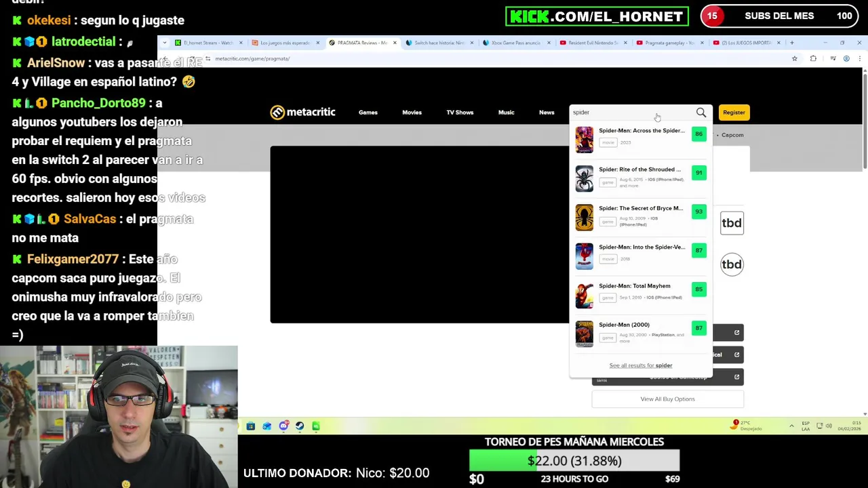The image size is (868, 488).
Task: Close the El_hornet Stream tab
Action: [x=240, y=43]
